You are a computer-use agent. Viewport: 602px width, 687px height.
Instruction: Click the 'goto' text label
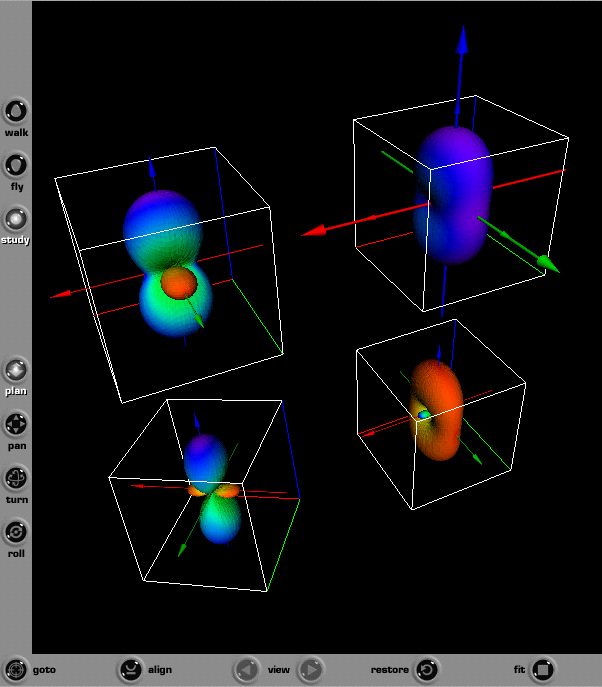pyautogui.click(x=44, y=670)
